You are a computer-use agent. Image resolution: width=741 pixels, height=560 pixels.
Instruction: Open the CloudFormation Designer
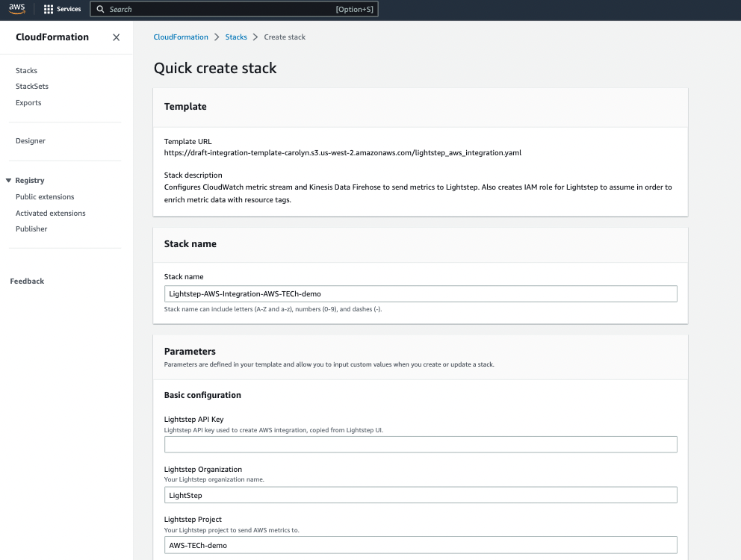pos(31,140)
